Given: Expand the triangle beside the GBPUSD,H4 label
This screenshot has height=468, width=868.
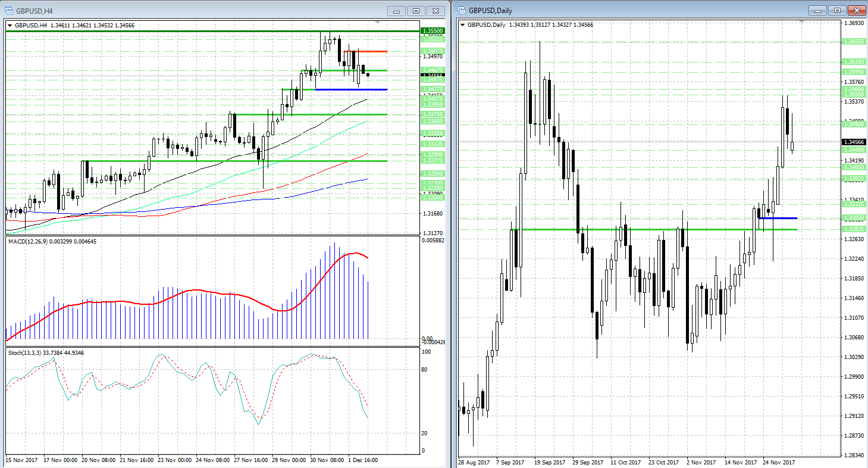Looking at the screenshot, I should 10,26.
